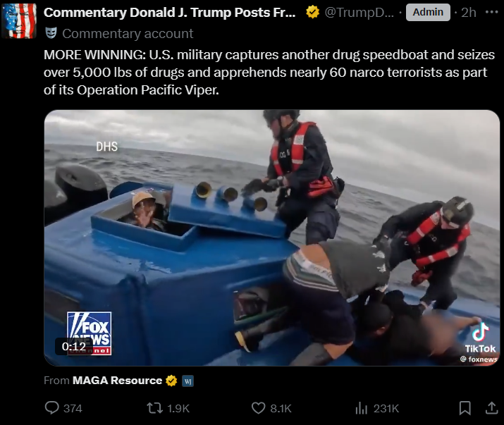This screenshot has height=425, width=504.
Task: Bookmark this post
Action: 465,408
